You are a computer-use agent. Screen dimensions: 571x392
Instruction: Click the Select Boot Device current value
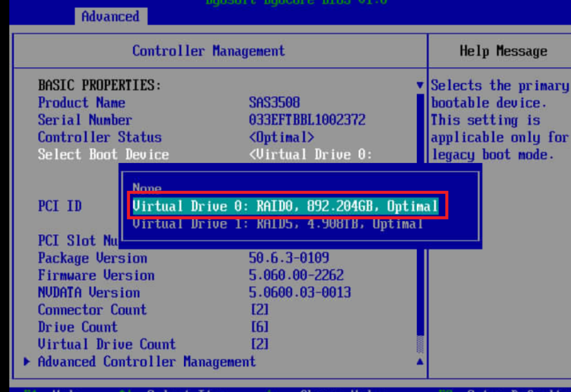310,154
